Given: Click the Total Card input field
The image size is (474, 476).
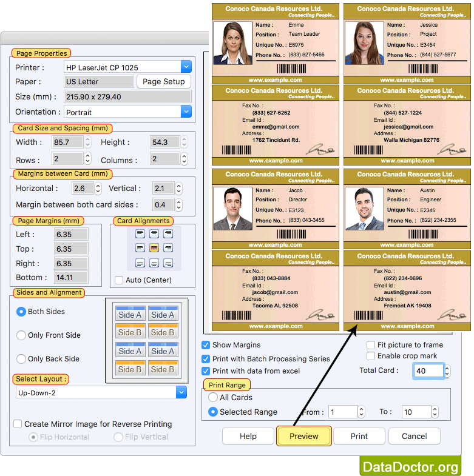Looking at the screenshot, I should (428, 370).
